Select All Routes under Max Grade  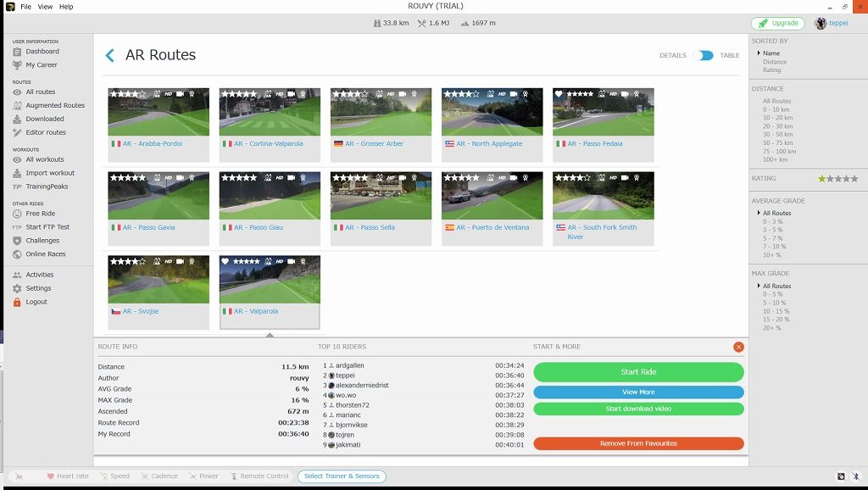point(776,287)
